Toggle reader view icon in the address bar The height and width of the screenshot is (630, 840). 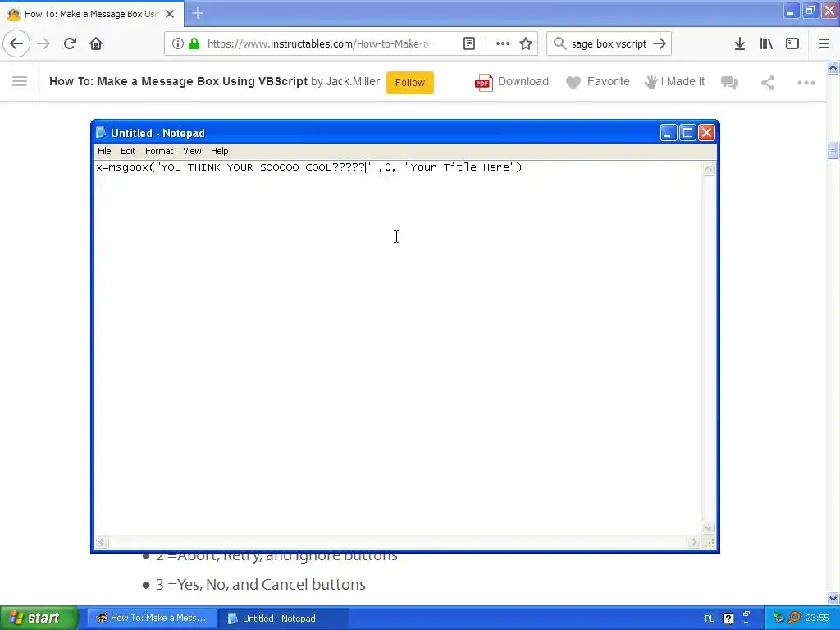tap(468, 43)
